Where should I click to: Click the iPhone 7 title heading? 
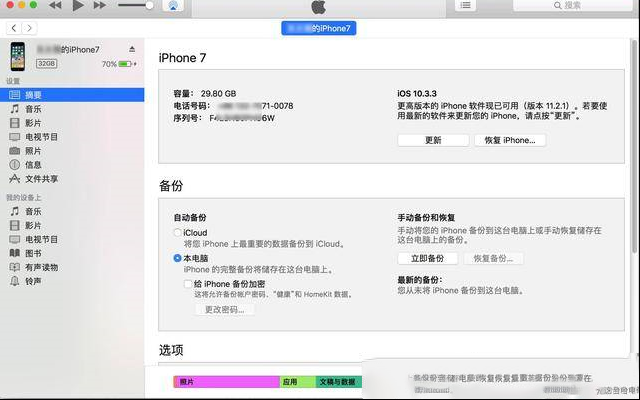coord(182,58)
